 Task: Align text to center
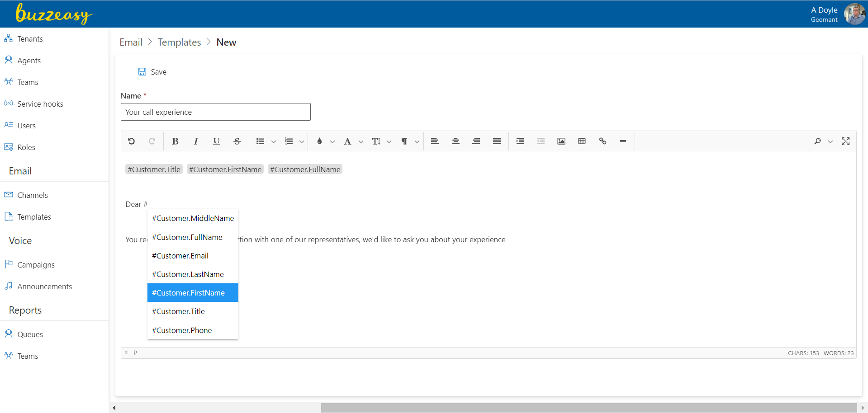(455, 141)
